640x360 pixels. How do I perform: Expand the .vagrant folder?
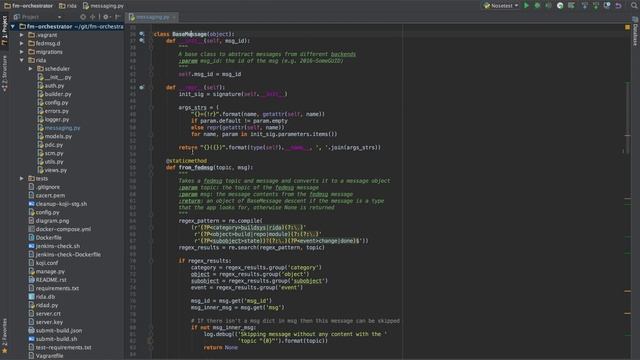click(22, 35)
